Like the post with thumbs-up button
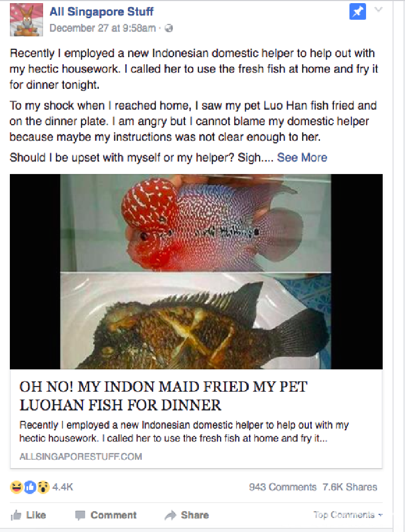The height and width of the screenshot is (532, 405). point(28,515)
